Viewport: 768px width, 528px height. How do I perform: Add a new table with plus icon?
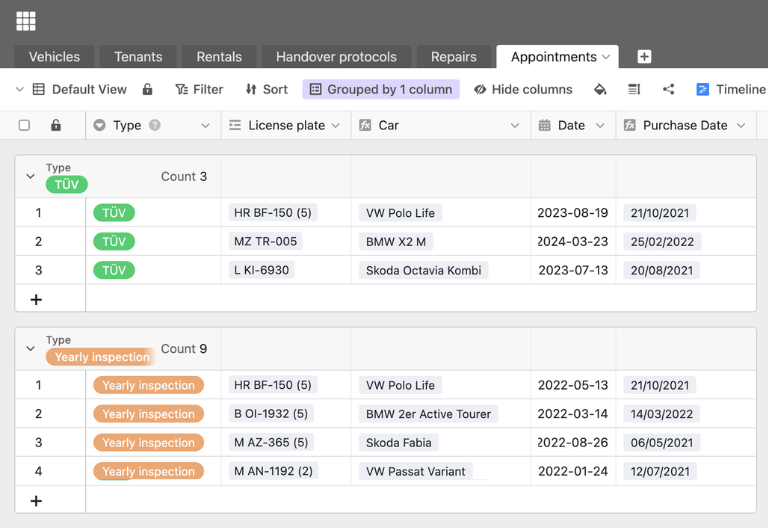644,57
